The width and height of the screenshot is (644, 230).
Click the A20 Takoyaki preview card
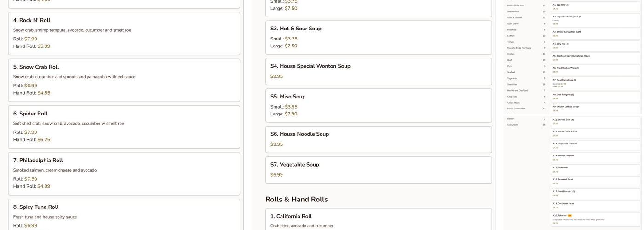(595, 219)
